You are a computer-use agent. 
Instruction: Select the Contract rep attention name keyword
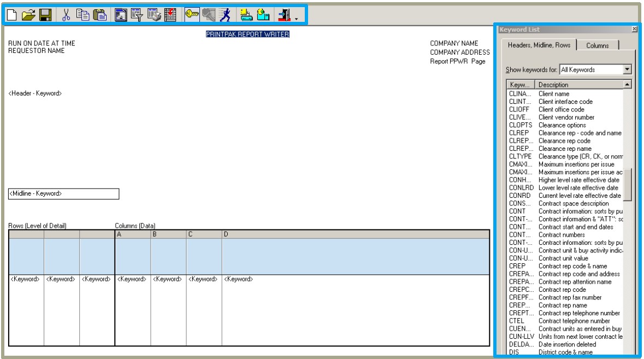(565, 281)
